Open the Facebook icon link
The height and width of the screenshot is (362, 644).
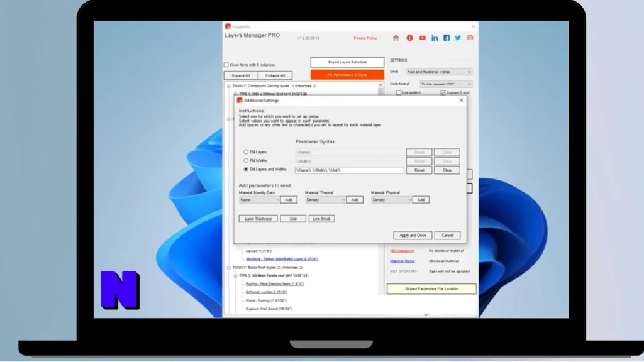pos(447,38)
